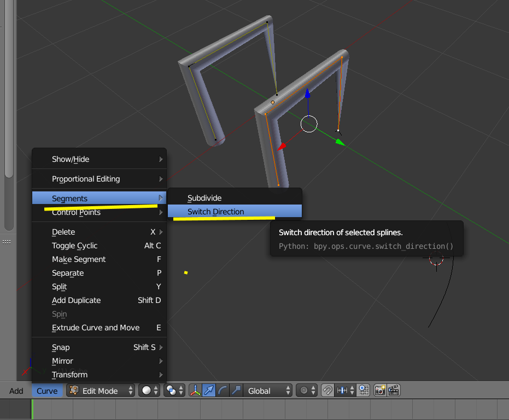509x420 pixels.
Task: Open the Curve menu in header
Action: click(47, 391)
